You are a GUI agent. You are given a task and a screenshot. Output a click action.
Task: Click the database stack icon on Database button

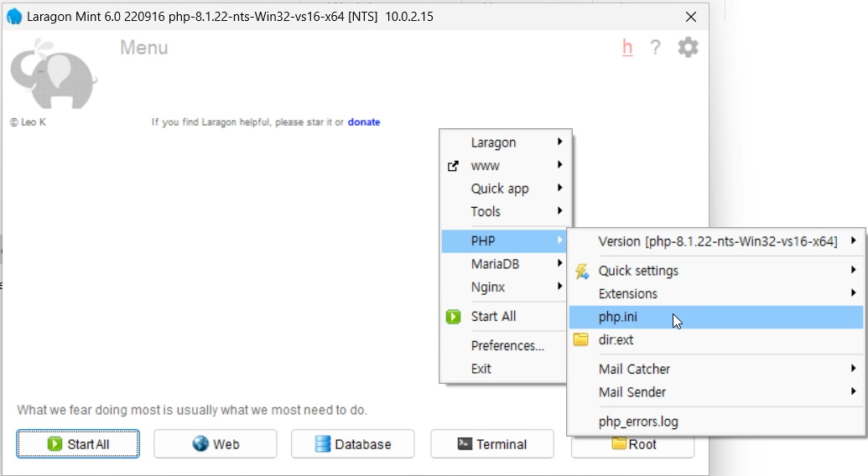tap(323, 444)
